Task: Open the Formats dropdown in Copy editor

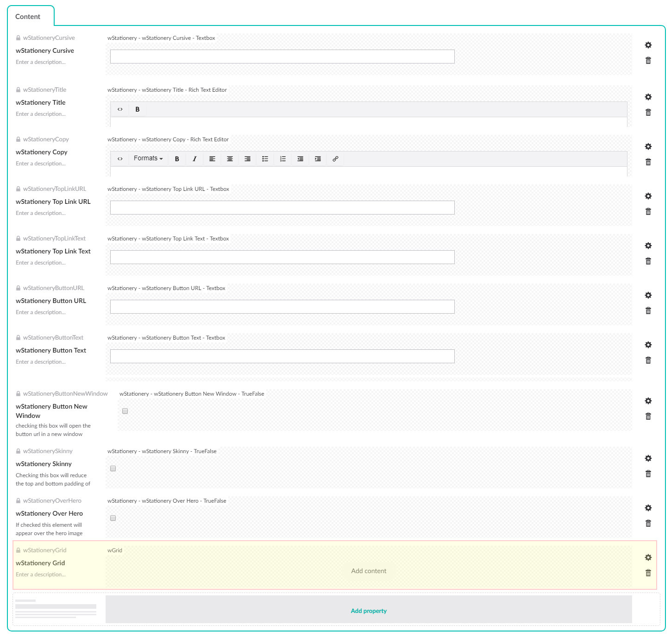Action: (x=148, y=158)
